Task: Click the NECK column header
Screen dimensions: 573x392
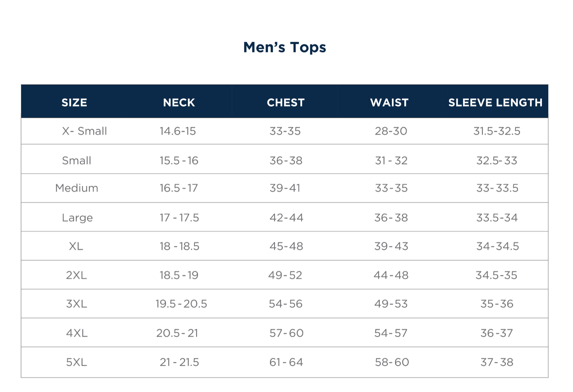Action: click(x=179, y=103)
